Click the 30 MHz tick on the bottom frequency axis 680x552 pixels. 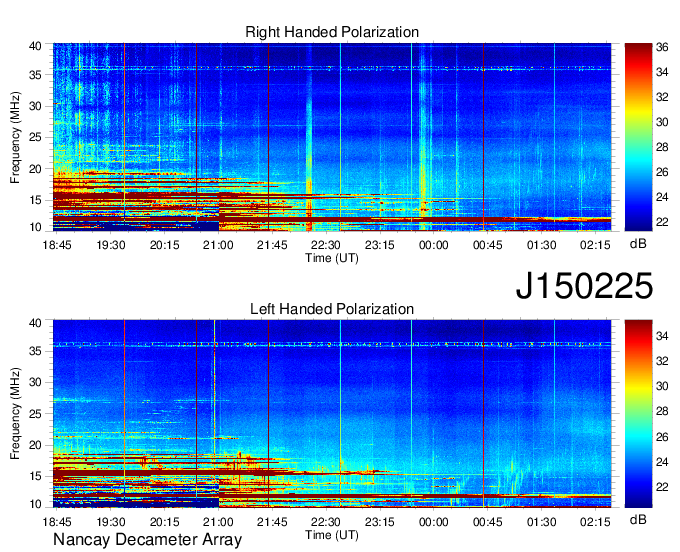pyautogui.click(x=35, y=382)
